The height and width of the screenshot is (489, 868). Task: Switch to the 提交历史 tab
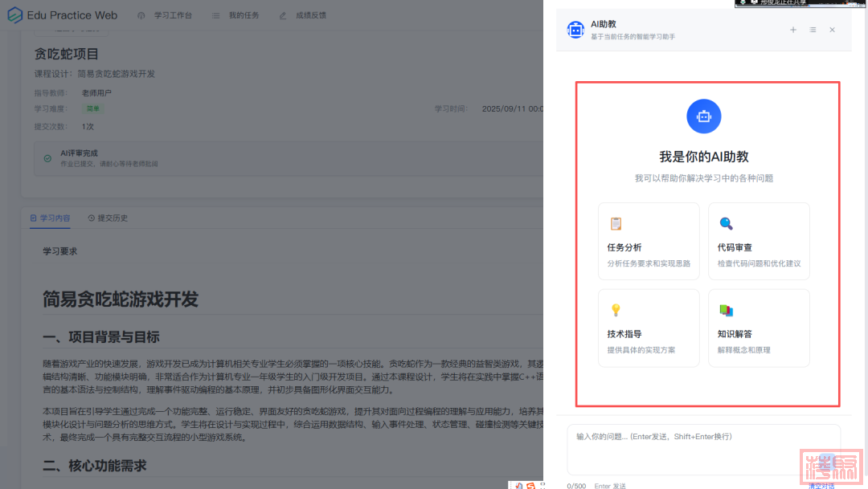click(108, 218)
